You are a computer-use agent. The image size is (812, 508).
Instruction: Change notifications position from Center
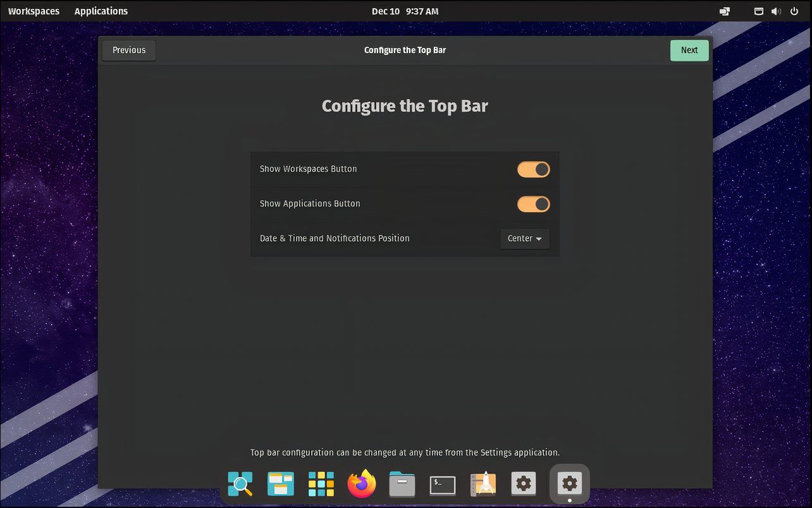click(524, 238)
